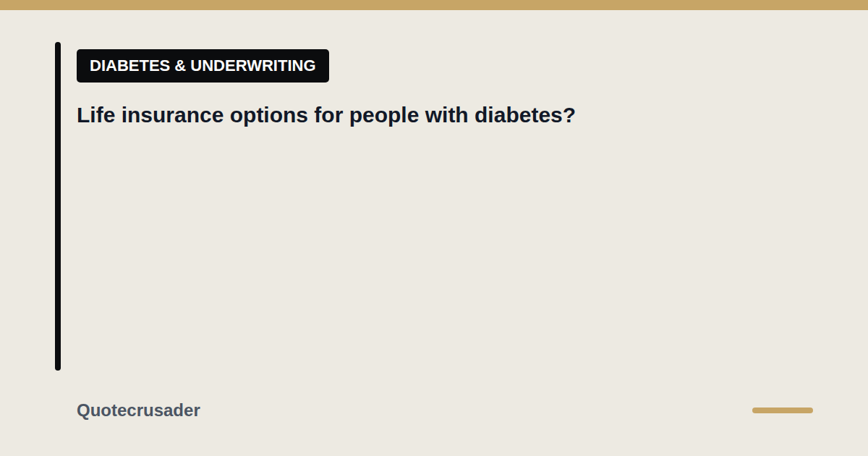This screenshot has width=868, height=456.
Task: Click the black vertical bar beside the headline
Action: (x=58, y=206)
